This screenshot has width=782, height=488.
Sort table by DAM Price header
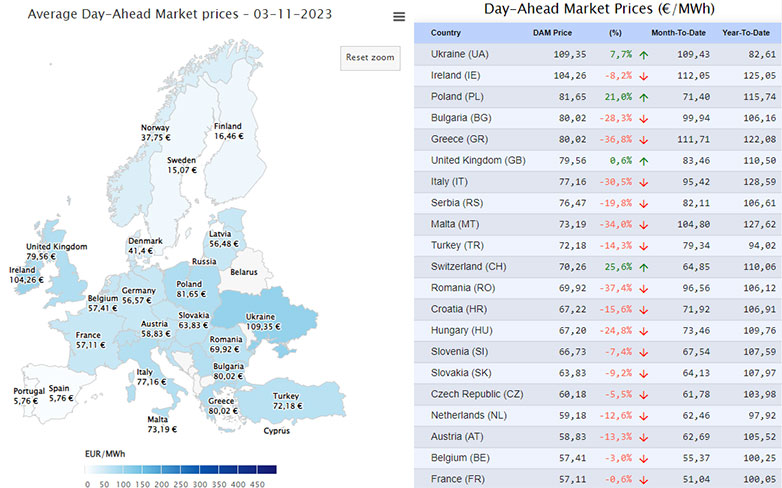(552, 33)
